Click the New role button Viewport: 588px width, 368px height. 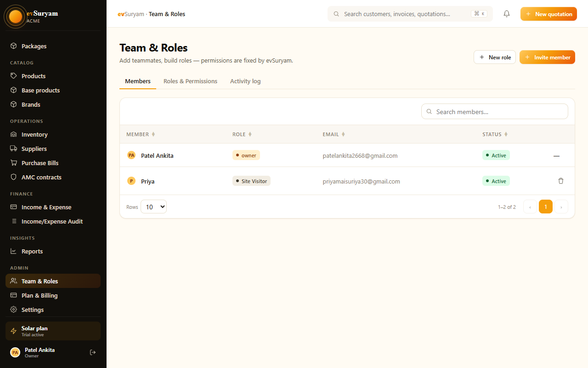click(495, 57)
